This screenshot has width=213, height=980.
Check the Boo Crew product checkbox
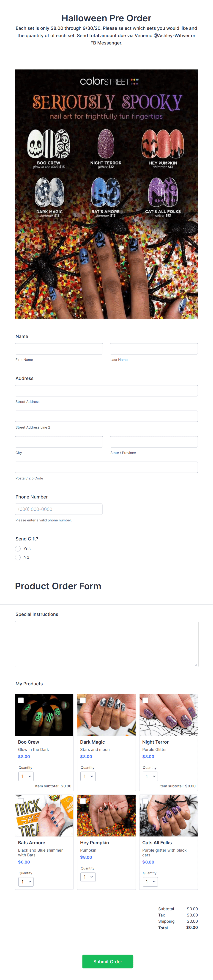click(x=21, y=700)
